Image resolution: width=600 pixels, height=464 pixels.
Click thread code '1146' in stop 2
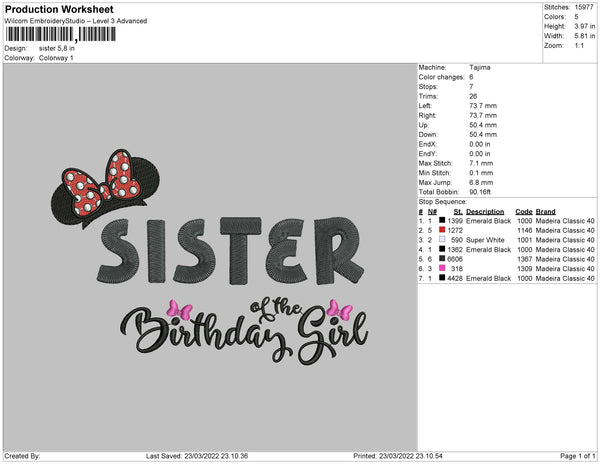click(525, 230)
